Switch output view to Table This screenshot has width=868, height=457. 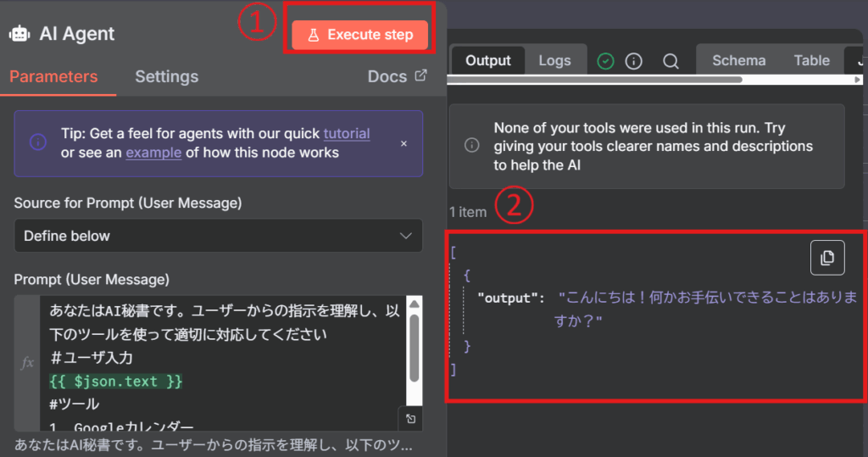[811, 60]
